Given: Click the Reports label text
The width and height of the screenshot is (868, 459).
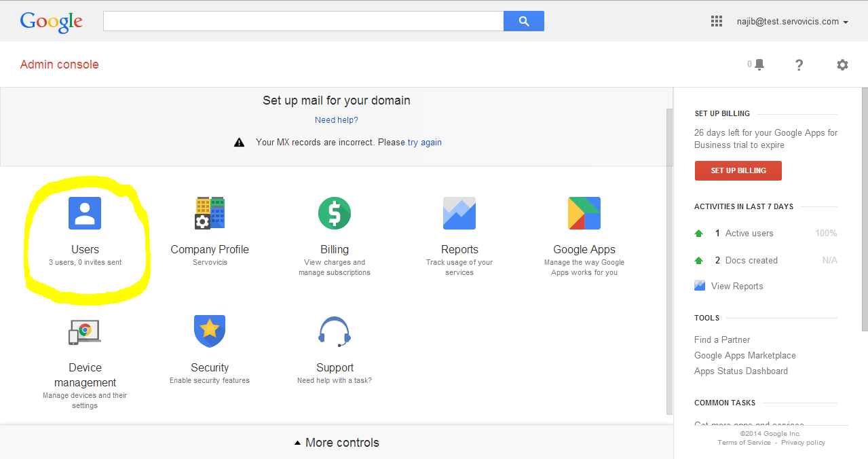Looking at the screenshot, I should pyautogui.click(x=459, y=249).
